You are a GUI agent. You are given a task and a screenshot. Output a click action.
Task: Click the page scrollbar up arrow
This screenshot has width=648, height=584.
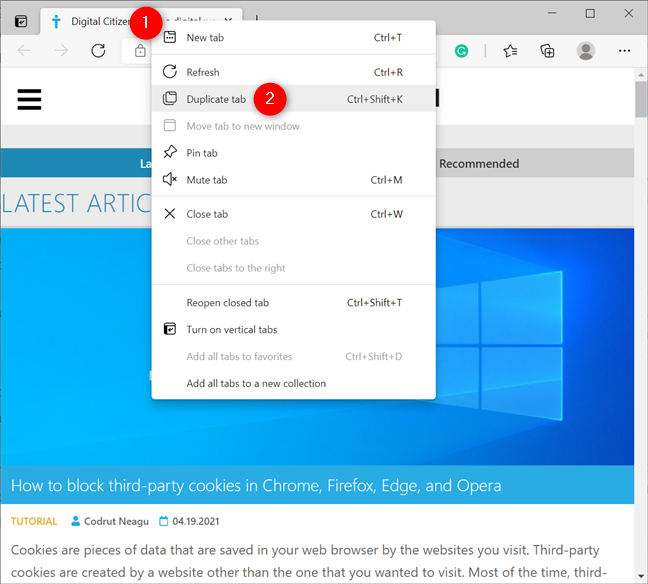[641, 75]
